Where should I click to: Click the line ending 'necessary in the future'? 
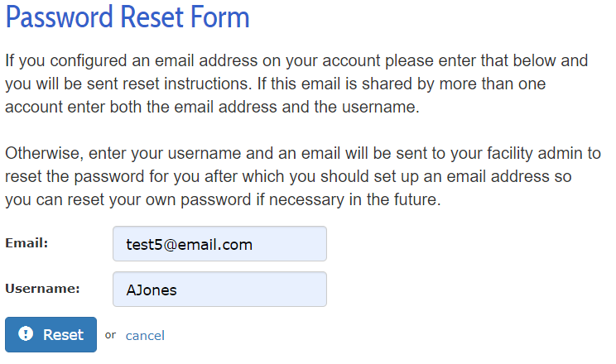point(223,200)
